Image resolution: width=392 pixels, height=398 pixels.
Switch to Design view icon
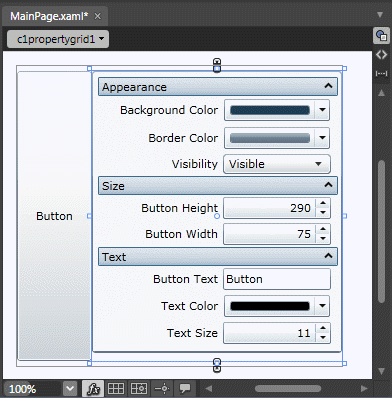click(381, 35)
